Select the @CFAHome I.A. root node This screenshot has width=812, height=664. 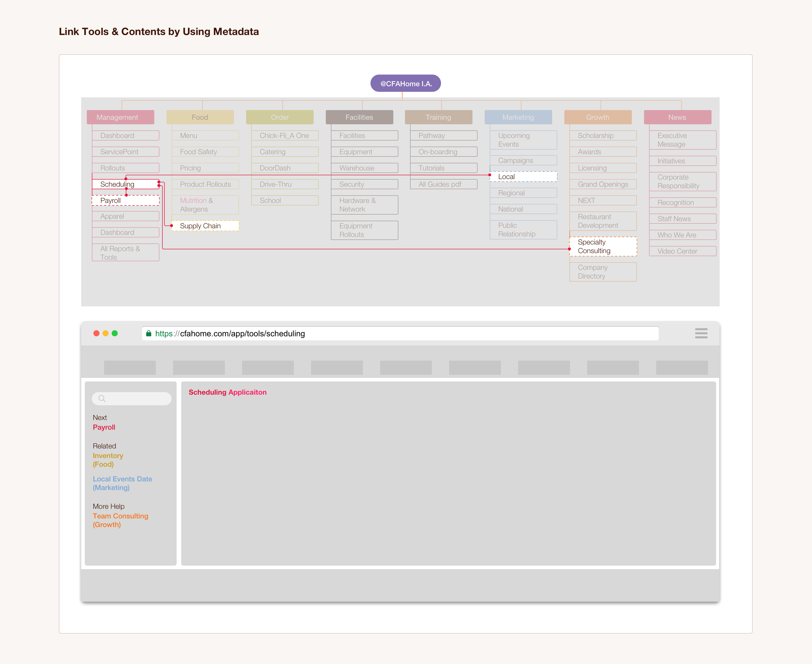click(x=405, y=83)
